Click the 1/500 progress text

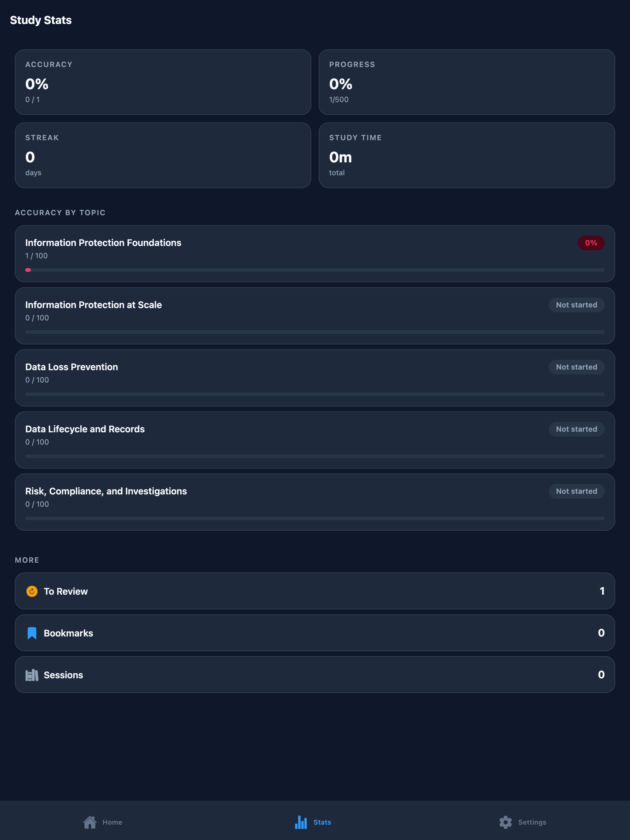point(339,100)
